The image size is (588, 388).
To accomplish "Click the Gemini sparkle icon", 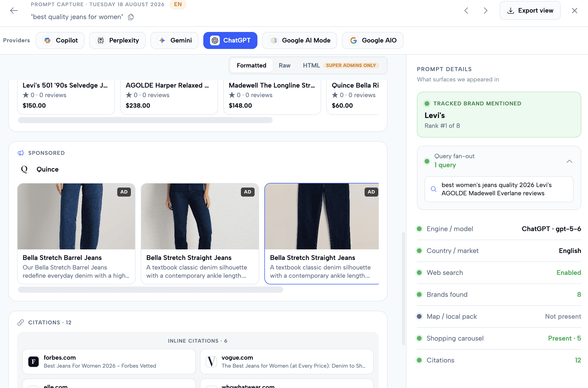I will tap(162, 40).
